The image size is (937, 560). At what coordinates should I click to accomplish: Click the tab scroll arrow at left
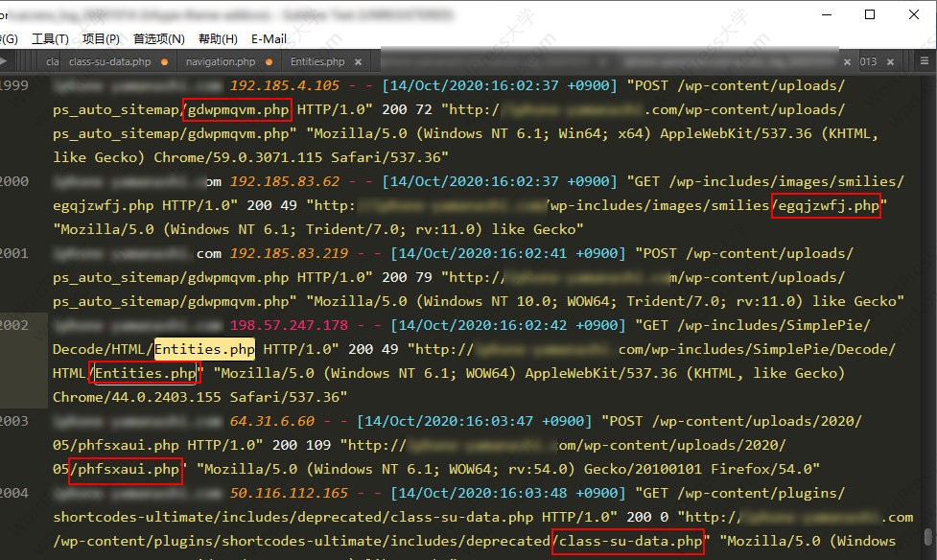coord(5,61)
